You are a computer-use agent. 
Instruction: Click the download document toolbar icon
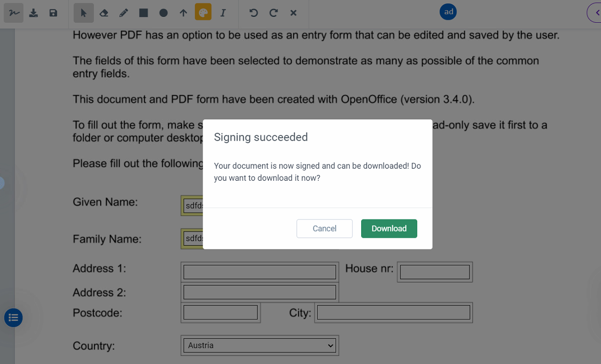[33, 13]
